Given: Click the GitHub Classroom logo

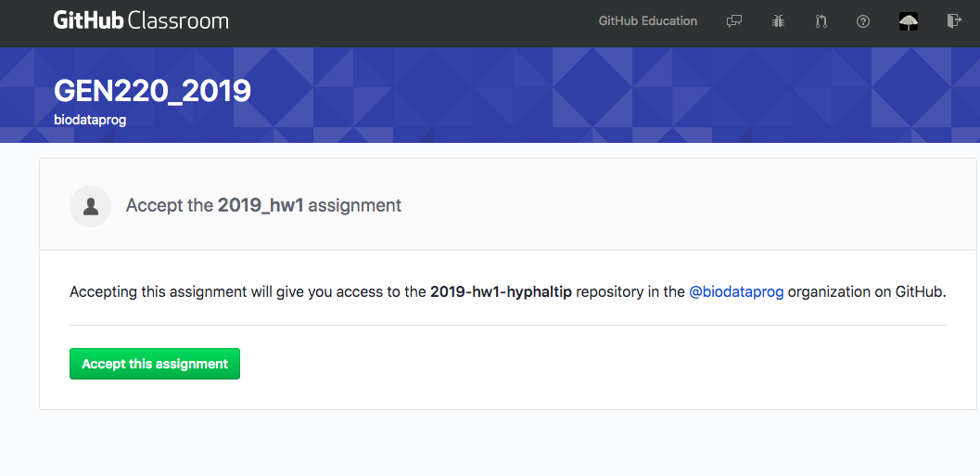Looking at the screenshot, I should click(141, 20).
